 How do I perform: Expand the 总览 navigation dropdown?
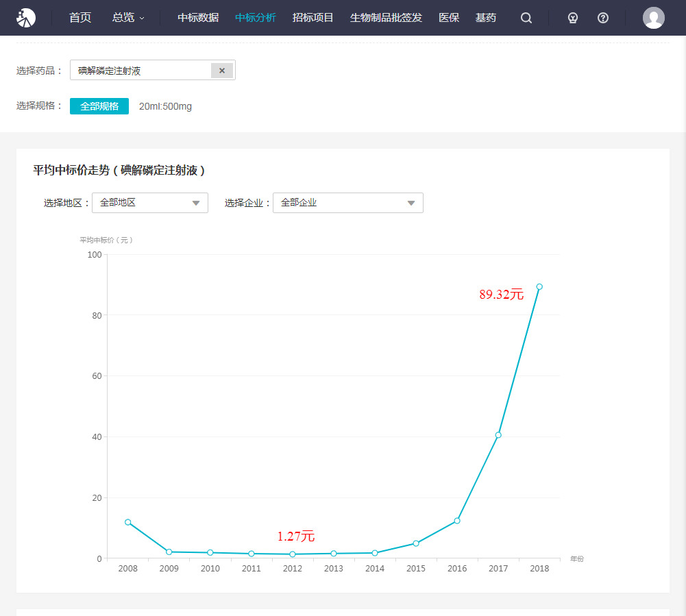128,18
